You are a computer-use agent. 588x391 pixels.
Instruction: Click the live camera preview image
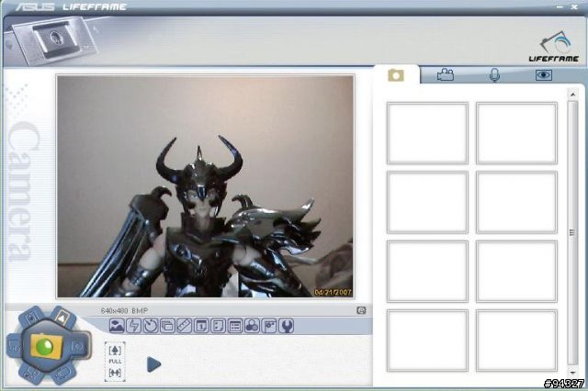205,186
